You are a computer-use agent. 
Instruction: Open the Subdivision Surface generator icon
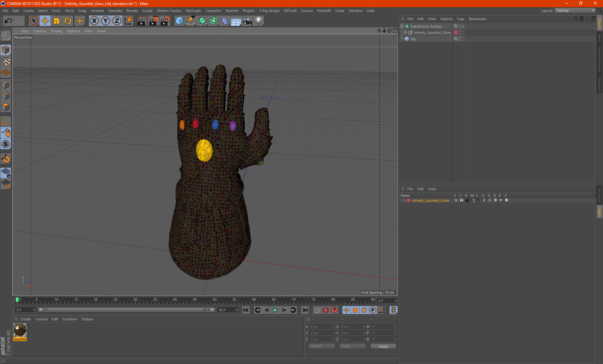click(x=202, y=21)
